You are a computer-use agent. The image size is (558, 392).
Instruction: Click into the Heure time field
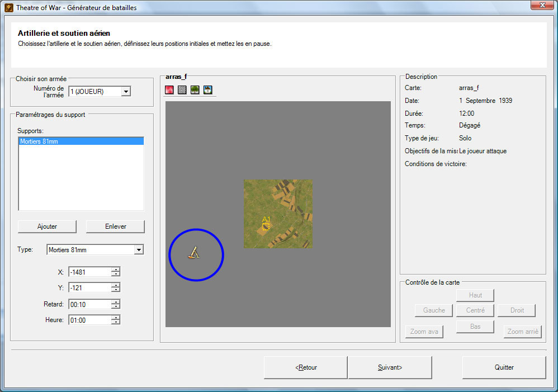(88, 320)
